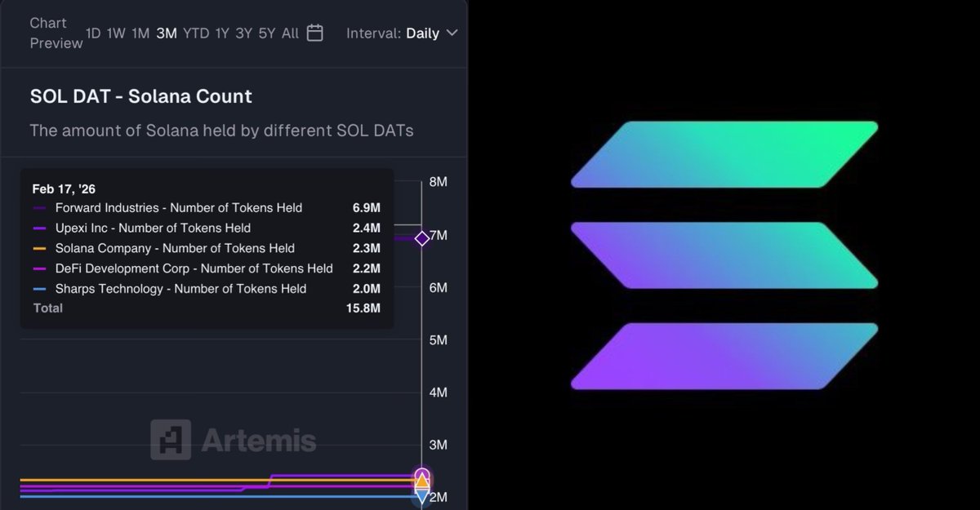Select the 5Y time range
The width and height of the screenshot is (980, 510).
click(267, 33)
